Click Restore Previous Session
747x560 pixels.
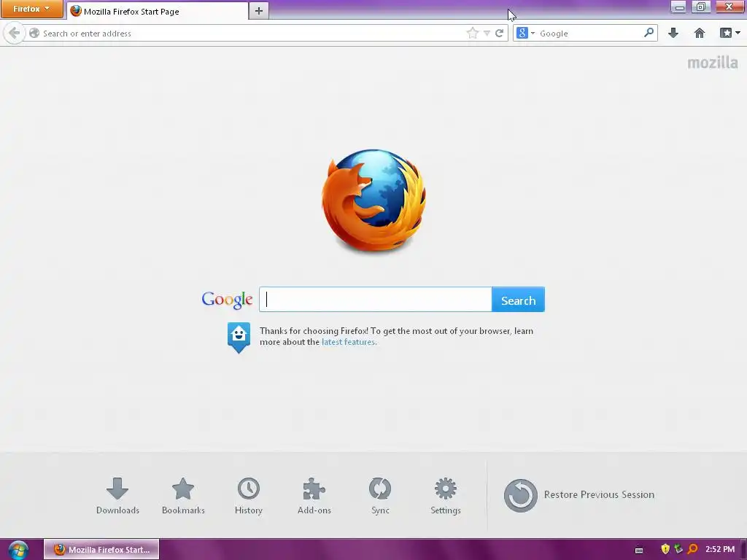point(578,495)
